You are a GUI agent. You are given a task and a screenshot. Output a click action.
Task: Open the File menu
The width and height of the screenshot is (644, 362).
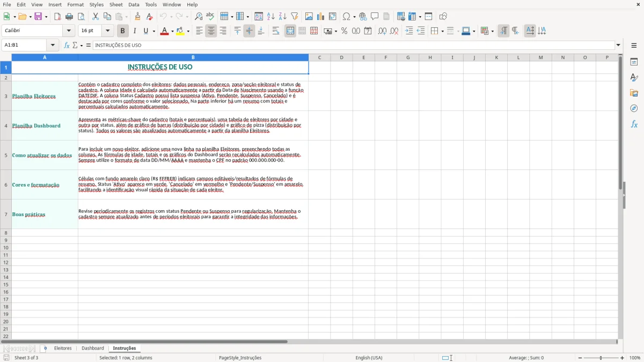(x=6, y=4)
